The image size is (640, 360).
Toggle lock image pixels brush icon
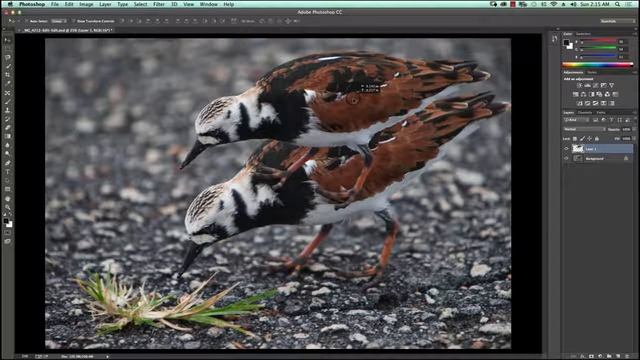click(x=582, y=139)
